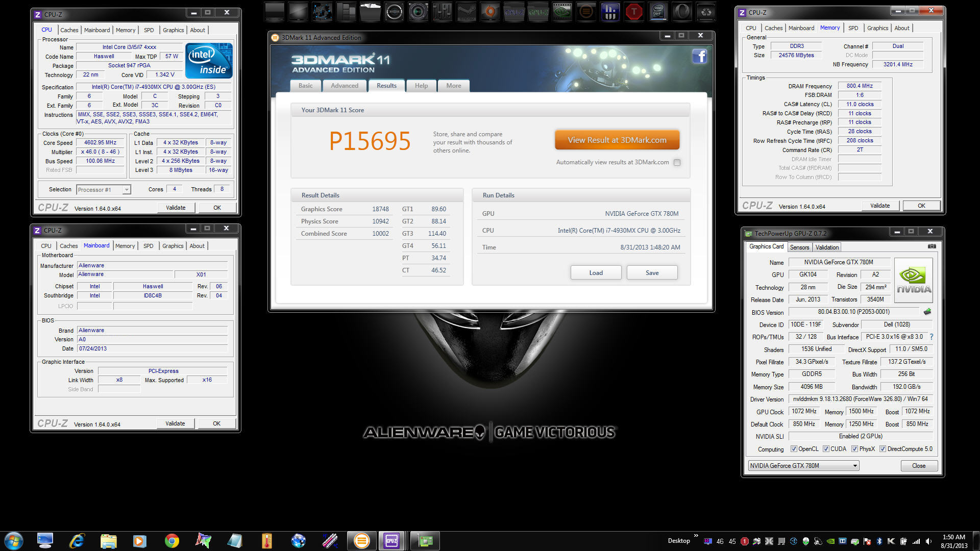Screen dimensions: 980x551
Task: Open the Windows Start orb
Action: click(x=13, y=541)
